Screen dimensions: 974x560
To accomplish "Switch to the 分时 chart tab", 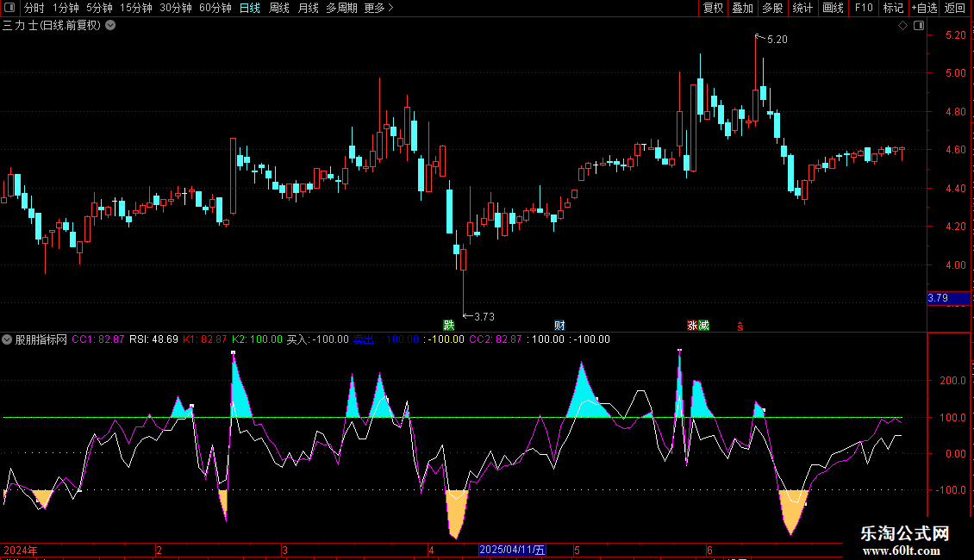I will (34, 8).
